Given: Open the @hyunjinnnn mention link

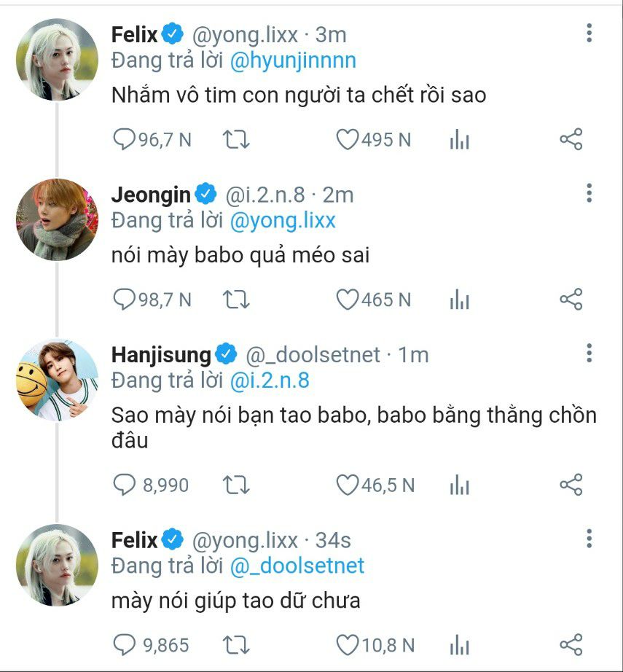Looking at the screenshot, I should pyautogui.click(x=293, y=60).
